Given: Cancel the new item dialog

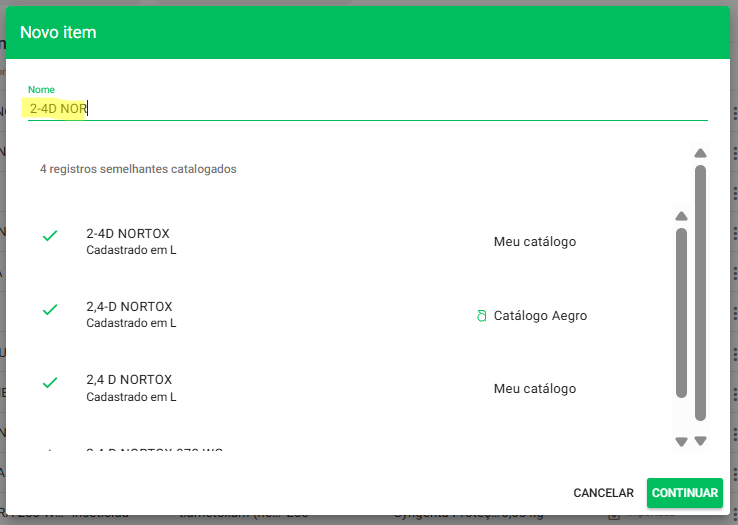Looking at the screenshot, I should [603, 493].
